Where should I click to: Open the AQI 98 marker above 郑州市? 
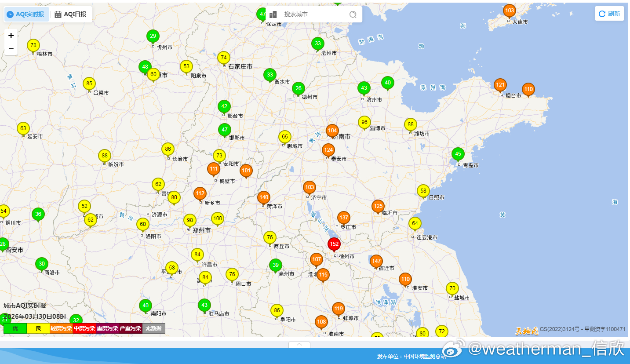click(x=190, y=220)
